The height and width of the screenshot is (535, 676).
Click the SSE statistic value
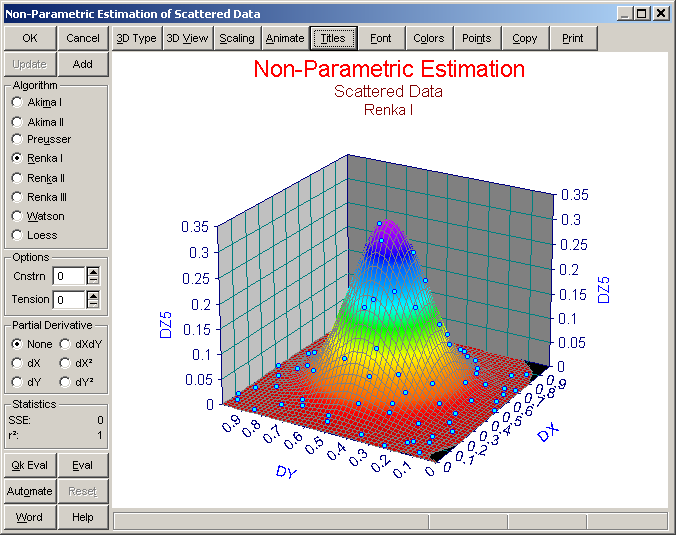click(x=100, y=420)
